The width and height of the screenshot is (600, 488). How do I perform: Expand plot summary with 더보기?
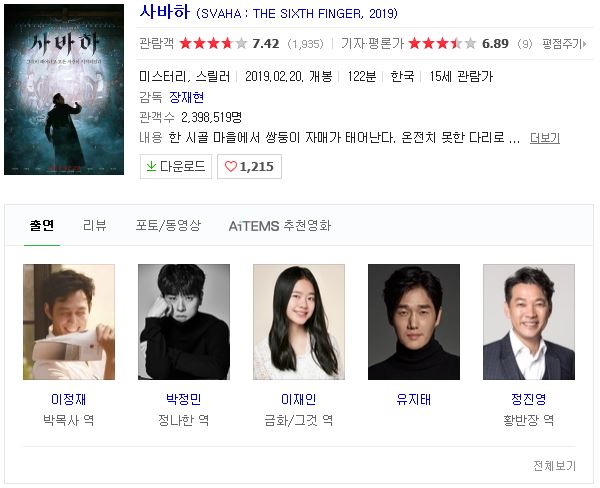tap(545, 138)
